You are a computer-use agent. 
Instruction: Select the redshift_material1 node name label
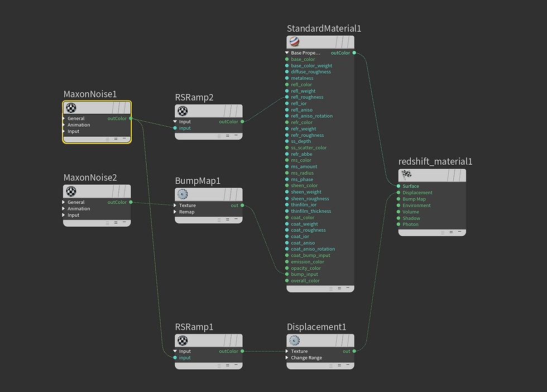[x=435, y=161]
